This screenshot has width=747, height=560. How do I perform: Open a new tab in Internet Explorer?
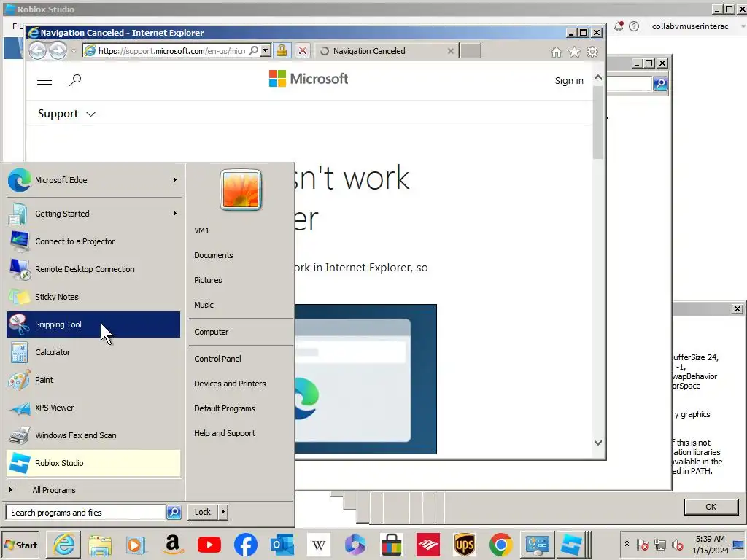coord(470,50)
